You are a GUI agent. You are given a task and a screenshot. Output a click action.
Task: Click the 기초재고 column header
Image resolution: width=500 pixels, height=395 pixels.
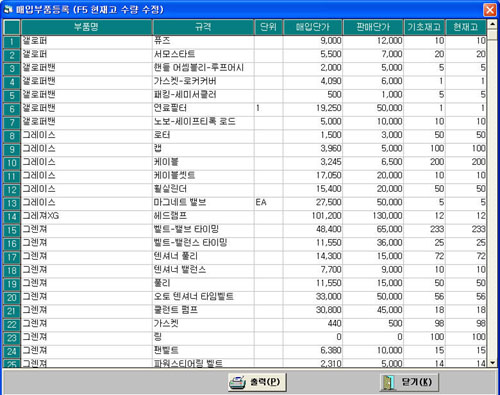pyautogui.click(x=424, y=27)
